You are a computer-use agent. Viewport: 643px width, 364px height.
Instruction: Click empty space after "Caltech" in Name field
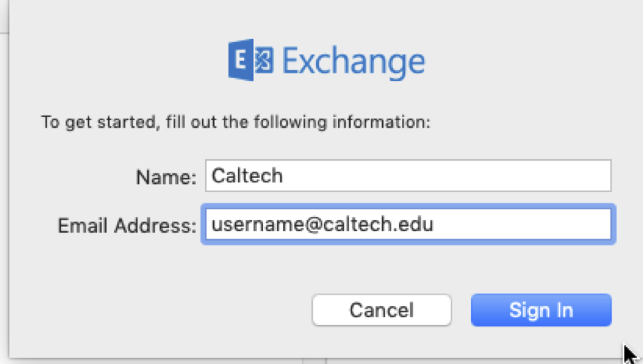451,176
